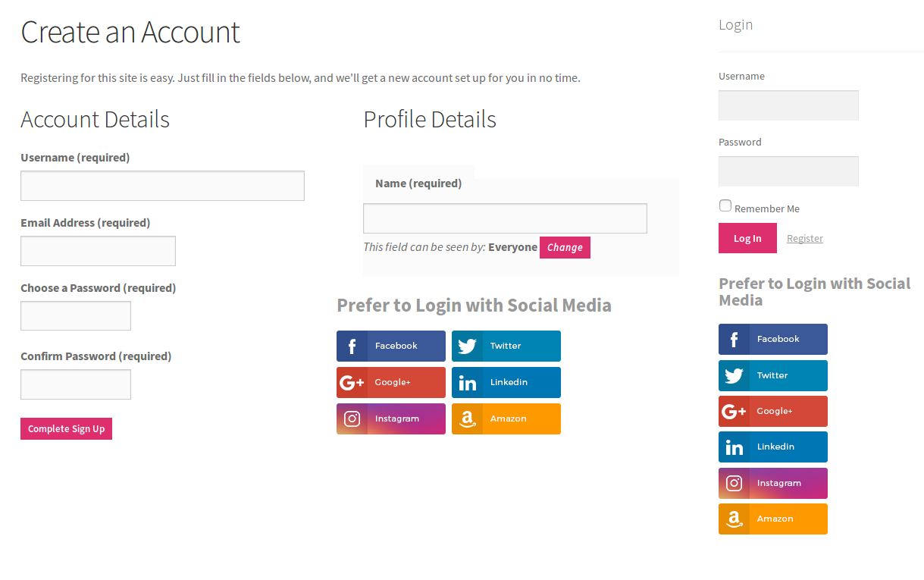Enable the Remember Me checkbox

pos(725,206)
